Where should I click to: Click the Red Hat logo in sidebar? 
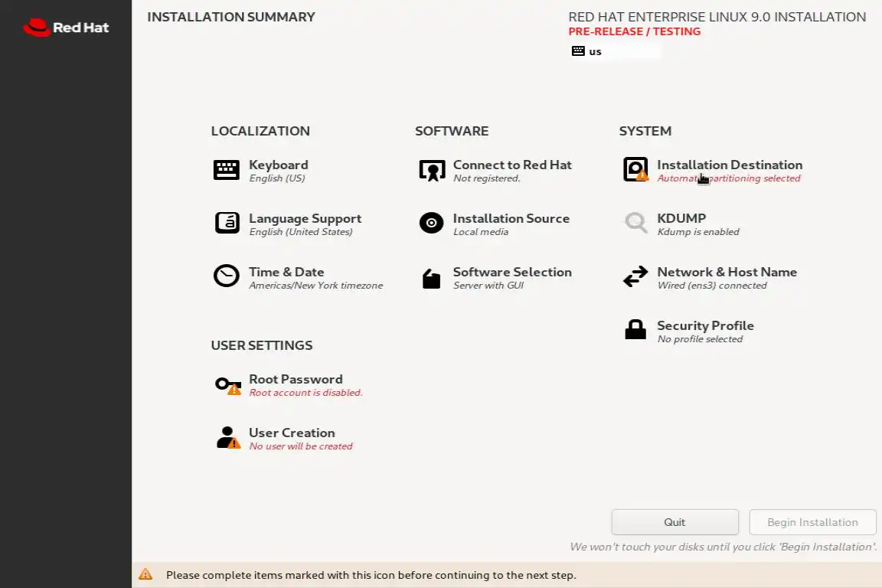[x=66, y=27]
